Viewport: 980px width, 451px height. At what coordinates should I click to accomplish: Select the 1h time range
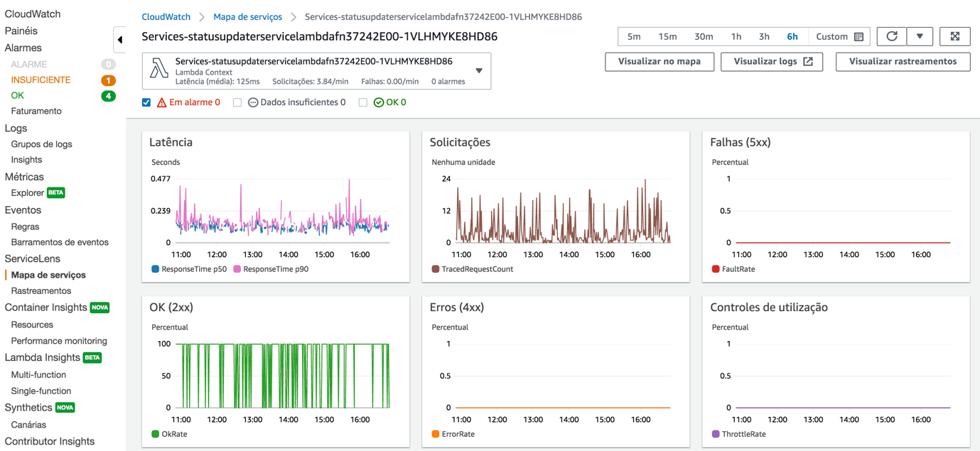[736, 36]
